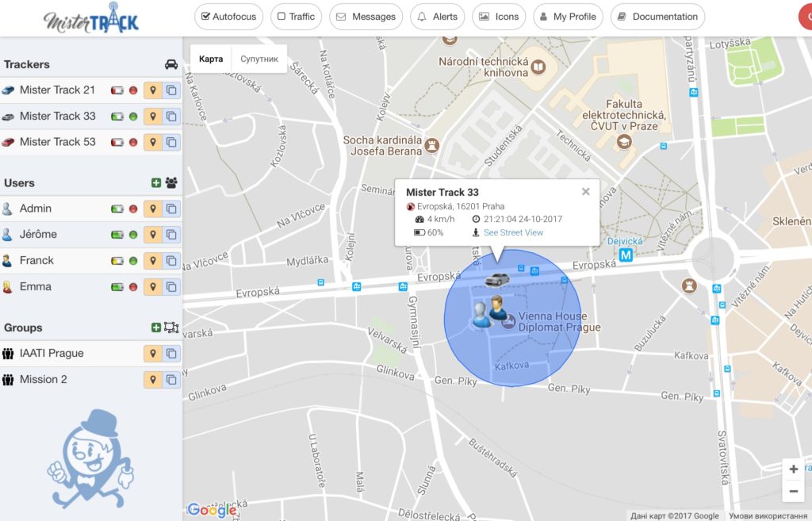Click the grey user avatar marker on map

click(x=481, y=315)
